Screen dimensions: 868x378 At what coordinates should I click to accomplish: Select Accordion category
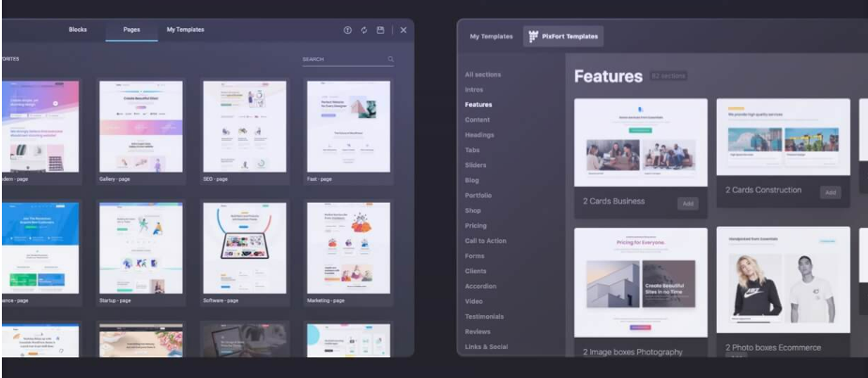pyautogui.click(x=480, y=286)
